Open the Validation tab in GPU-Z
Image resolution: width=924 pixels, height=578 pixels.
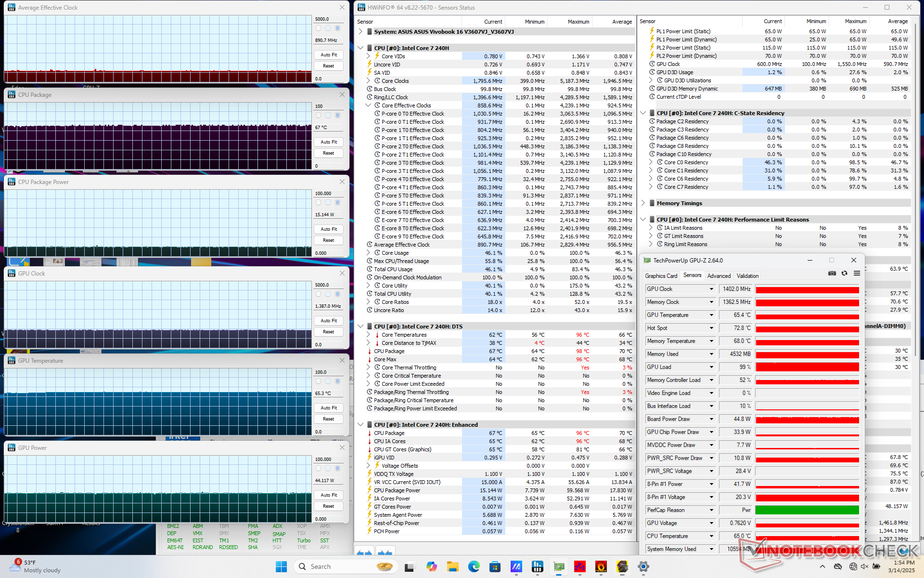point(747,276)
